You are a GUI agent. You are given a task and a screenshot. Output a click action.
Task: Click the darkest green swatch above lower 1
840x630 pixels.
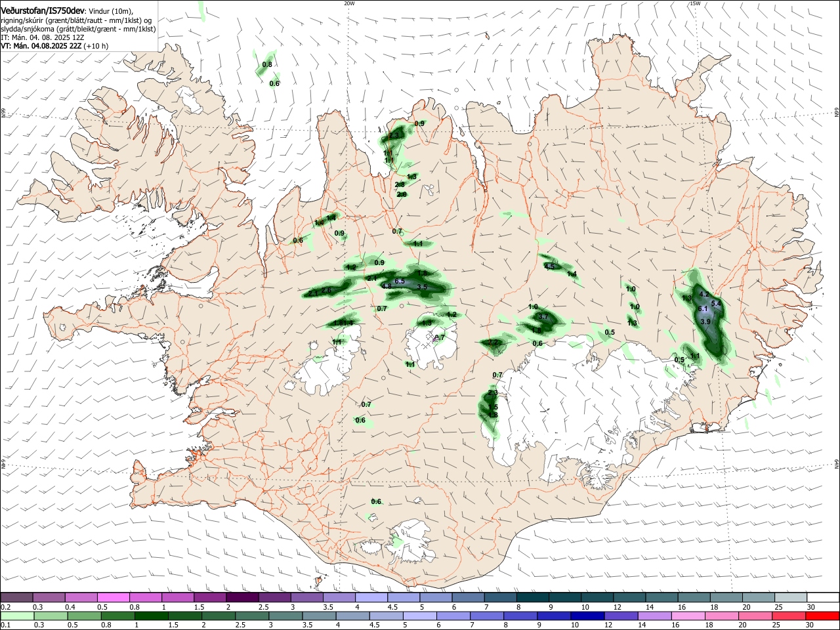pos(151,616)
